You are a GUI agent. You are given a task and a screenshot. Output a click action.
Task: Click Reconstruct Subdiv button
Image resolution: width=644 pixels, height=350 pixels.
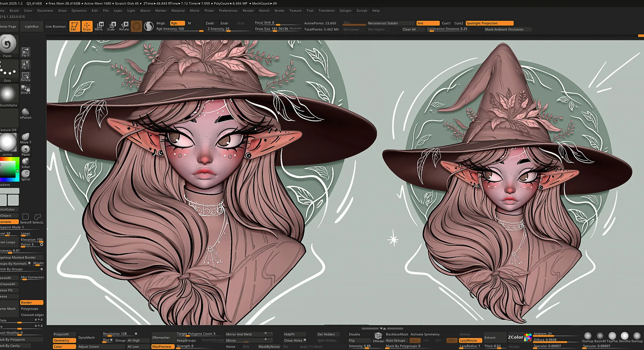pos(391,23)
